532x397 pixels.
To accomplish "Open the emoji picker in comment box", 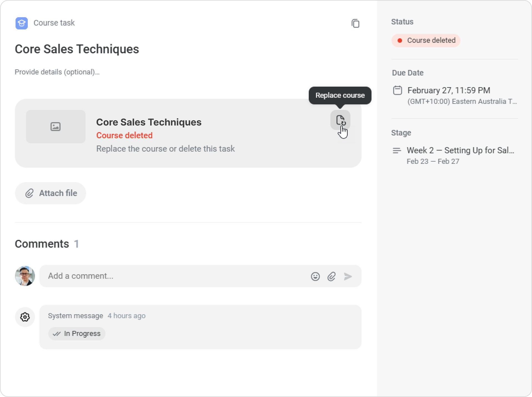I will pyautogui.click(x=315, y=276).
